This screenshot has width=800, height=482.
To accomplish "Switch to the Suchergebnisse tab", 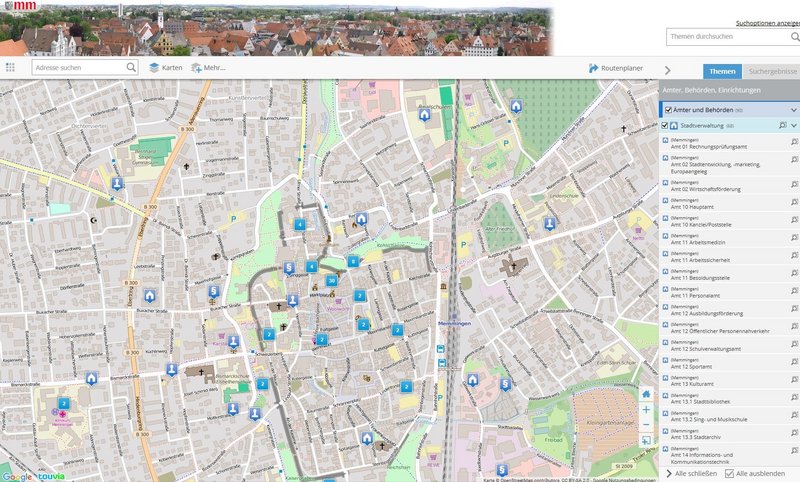I will point(772,71).
